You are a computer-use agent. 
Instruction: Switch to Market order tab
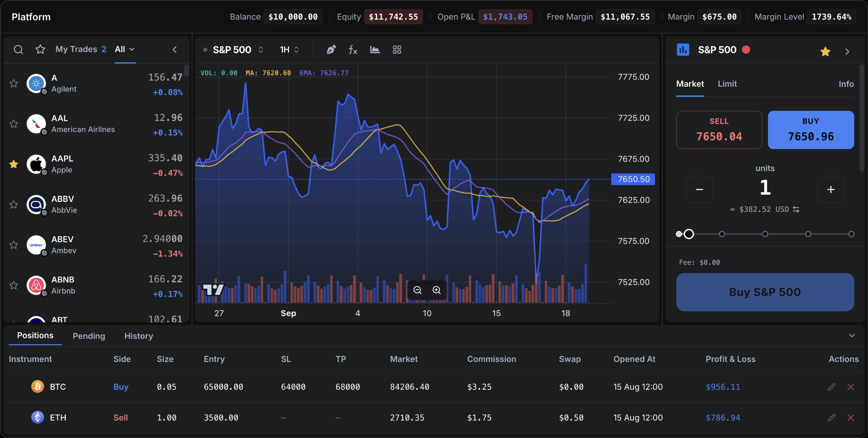point(690,84)
